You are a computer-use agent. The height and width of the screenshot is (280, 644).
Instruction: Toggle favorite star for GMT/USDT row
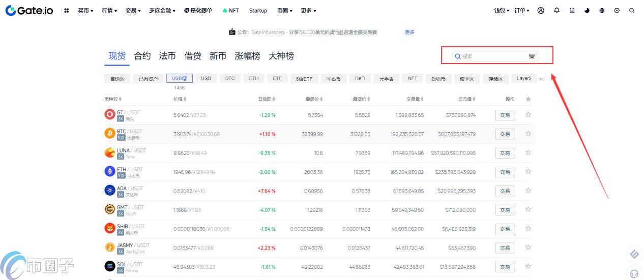(528, 209)
